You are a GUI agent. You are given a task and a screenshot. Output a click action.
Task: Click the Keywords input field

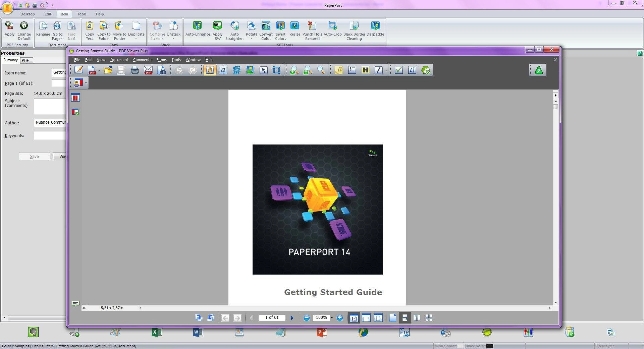(50, 135)
